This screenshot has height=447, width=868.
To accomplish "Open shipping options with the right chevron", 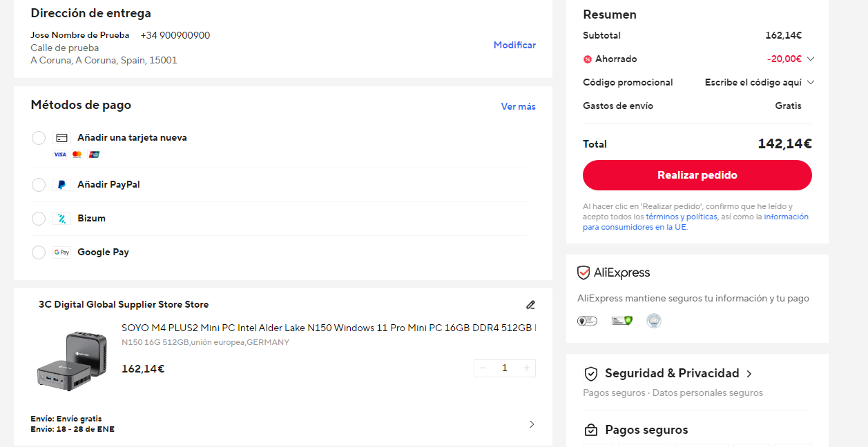I will pyautogui.click(x=532, y=424).
